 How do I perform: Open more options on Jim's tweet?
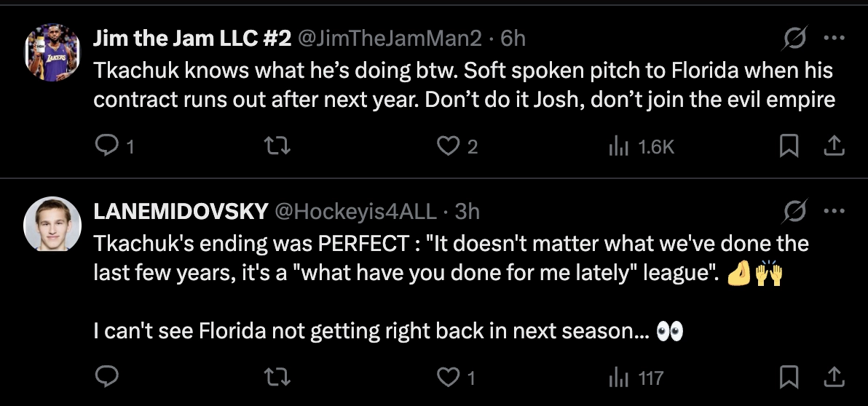click(x=833, y=39)
